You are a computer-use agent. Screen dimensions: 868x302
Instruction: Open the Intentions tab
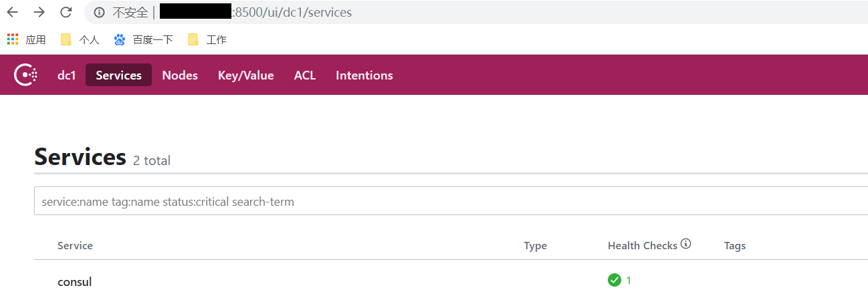tap(364, 75)
